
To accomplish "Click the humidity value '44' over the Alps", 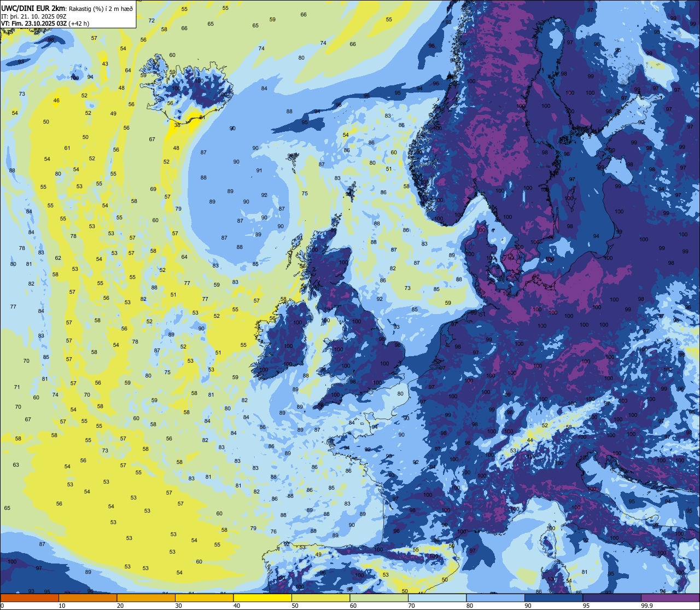I will 529,440.
